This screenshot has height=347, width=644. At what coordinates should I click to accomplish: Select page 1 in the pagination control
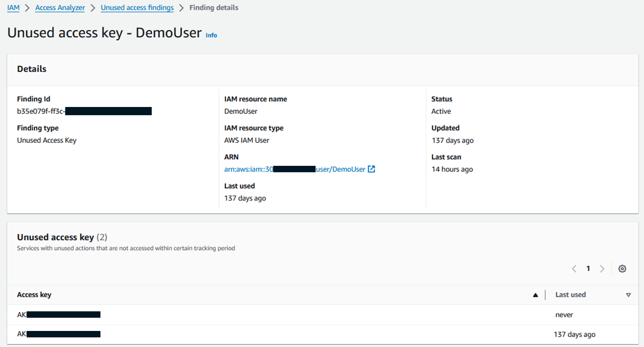tap(588, 269)
